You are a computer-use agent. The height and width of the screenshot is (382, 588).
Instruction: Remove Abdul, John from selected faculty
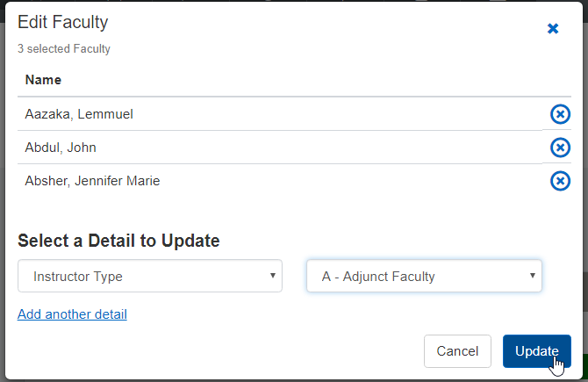click(560, 148)
